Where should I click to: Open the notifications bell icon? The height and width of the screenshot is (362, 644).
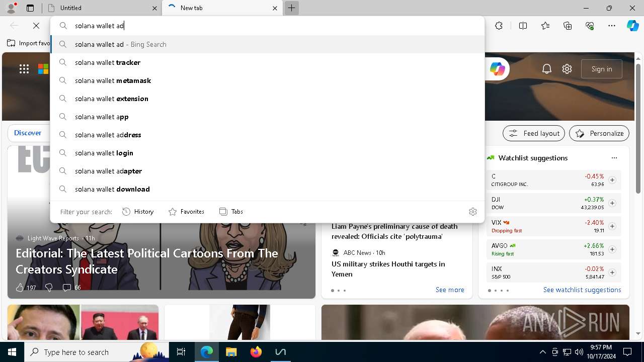point(547,69)
